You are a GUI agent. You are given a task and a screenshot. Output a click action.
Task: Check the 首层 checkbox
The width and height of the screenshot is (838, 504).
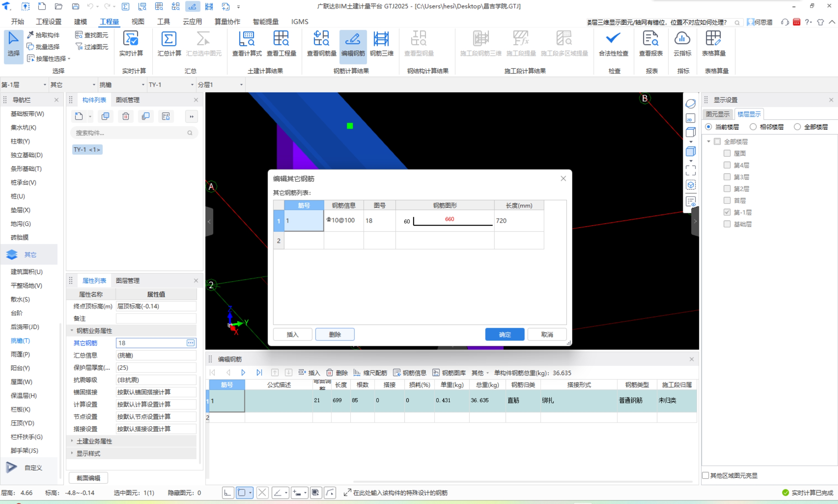coord(727,200)
